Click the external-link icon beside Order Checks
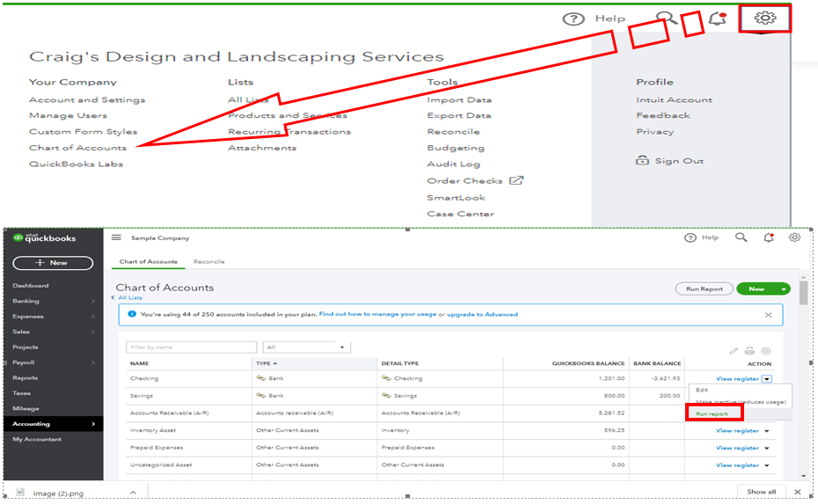Screen dimensions: 818x504 pyautogui.click(x=516, y=180)
